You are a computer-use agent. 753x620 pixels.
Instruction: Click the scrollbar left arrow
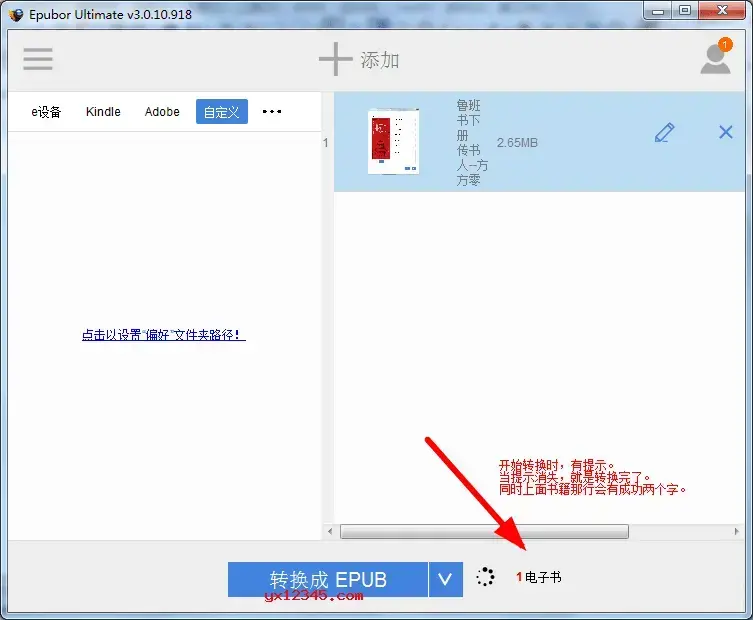click(330, 531)
